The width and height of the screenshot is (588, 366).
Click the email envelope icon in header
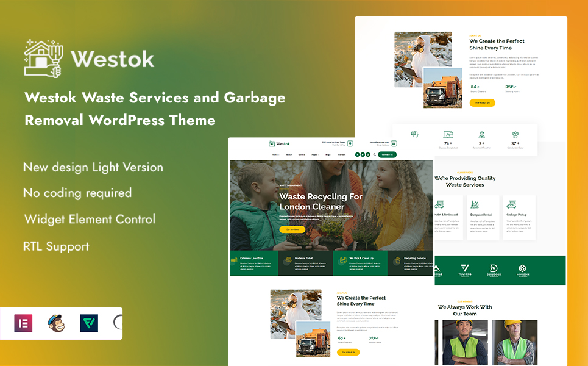(394, 144)
